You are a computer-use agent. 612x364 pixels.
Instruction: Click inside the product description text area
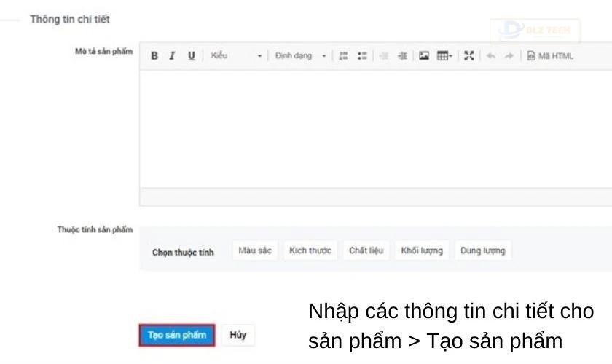pos(375,129)
